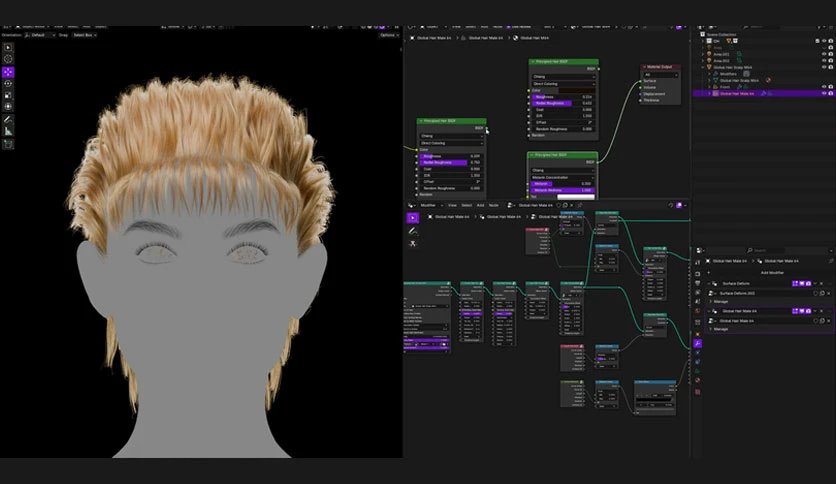Remove the Surface Deform modifier
The height and width of the screenshot is (484, 836).
click(822, 284)
